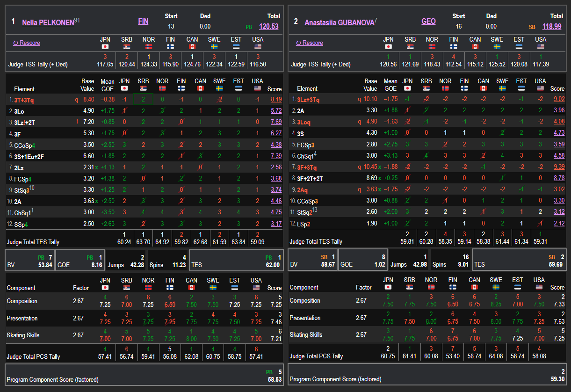Select highlighted SRB GOE cell for Pelkonen's 3T+3Tq

click(x=143, y=100)
